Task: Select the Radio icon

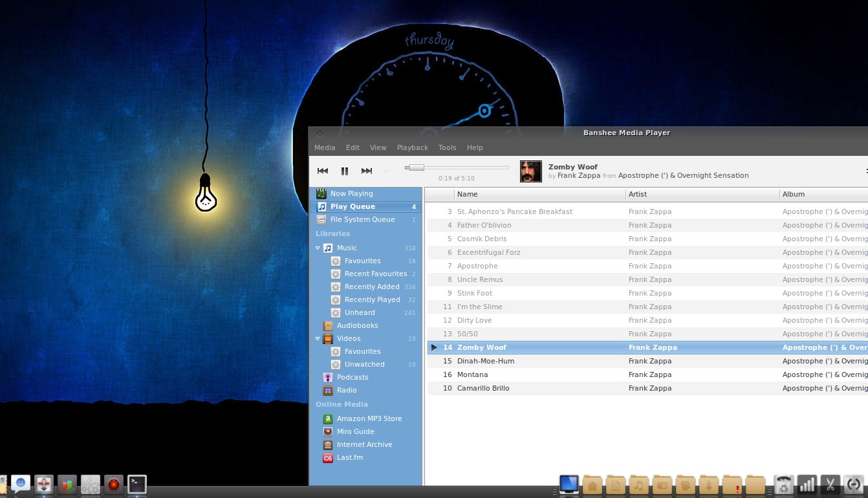Action: click(x=328, y=390)
